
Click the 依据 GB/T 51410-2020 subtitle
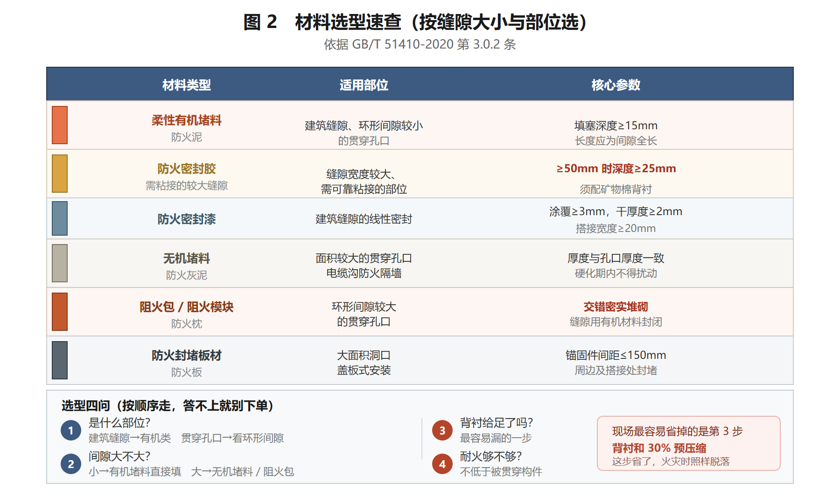tap(420, 44)
